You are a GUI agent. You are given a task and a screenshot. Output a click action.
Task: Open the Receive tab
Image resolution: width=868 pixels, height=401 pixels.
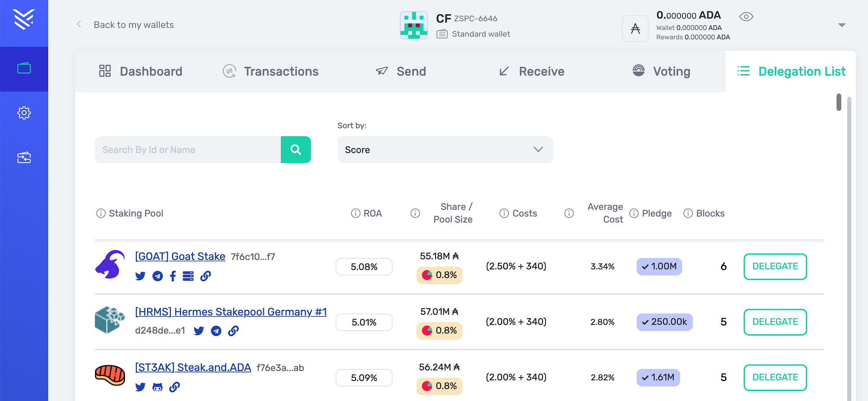531,71
